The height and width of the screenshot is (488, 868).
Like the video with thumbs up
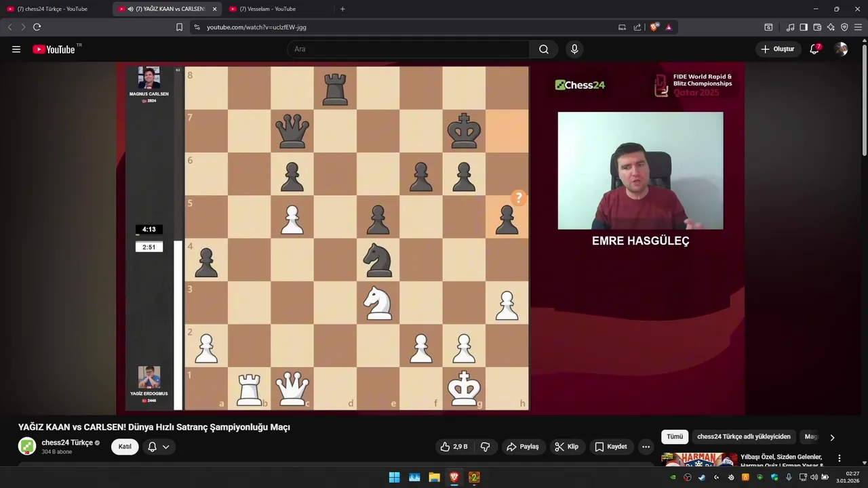pyautogui.click(x=454, y=447)
